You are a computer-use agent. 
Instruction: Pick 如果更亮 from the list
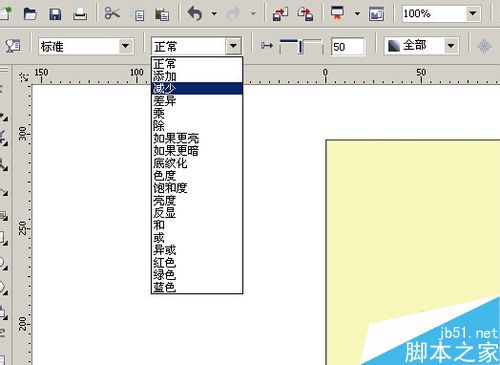[x=197, y=138]
